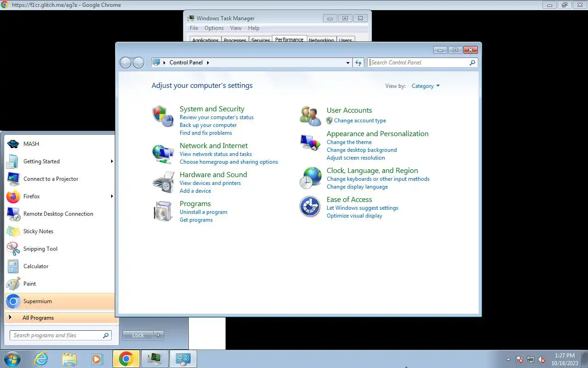Switch to Chrome on the taskbar
Image resolution: width=588 pixels, height=368 pixels.
pyautogui.click(x=126, y=359)
